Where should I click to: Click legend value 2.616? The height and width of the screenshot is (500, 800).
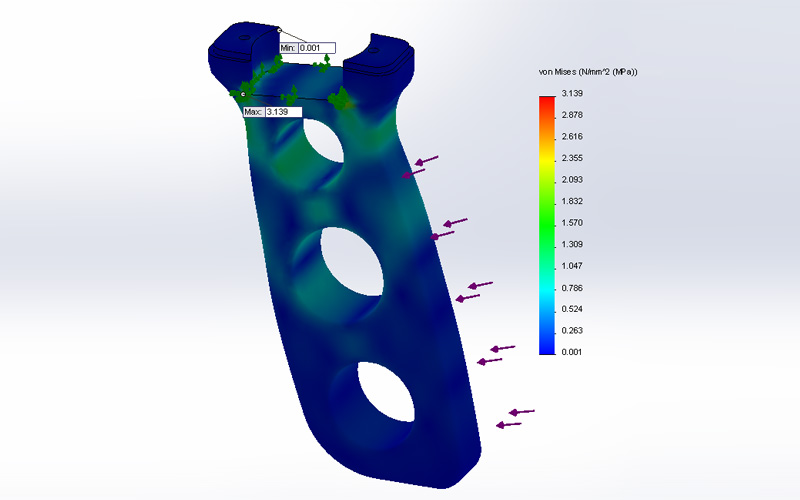(x=572, y=136)
